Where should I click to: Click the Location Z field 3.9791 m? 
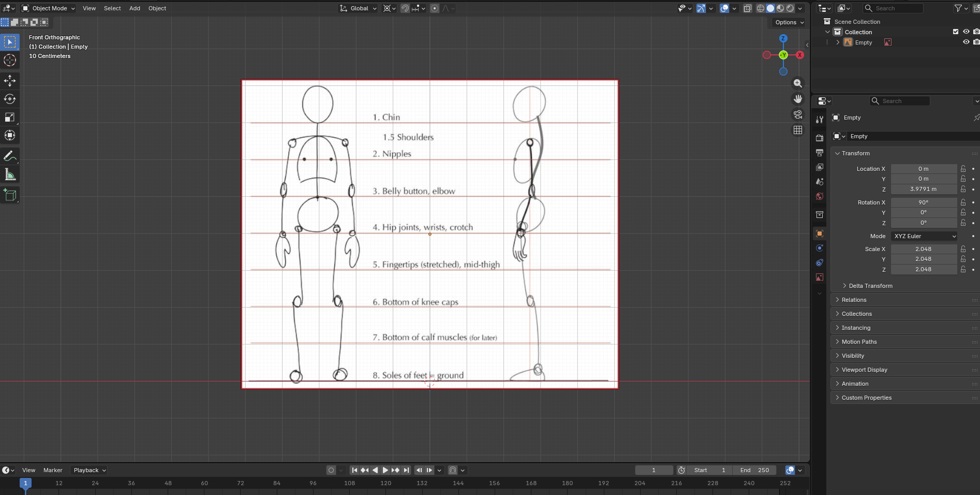coord(924,189)
